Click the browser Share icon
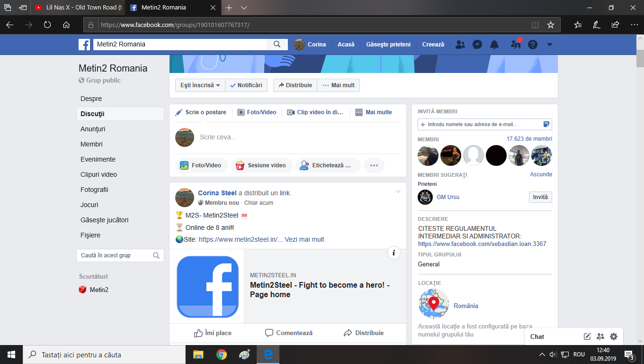 (615, 25)
